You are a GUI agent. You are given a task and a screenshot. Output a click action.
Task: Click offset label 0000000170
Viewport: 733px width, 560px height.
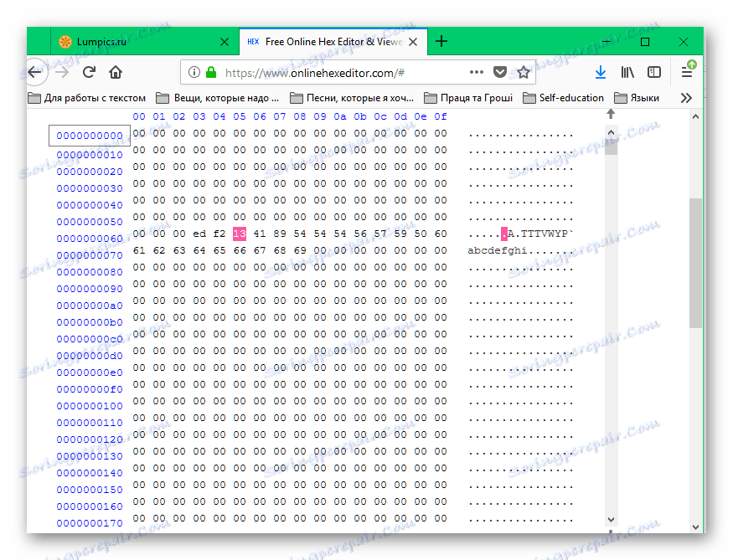(x=90, y=523)
